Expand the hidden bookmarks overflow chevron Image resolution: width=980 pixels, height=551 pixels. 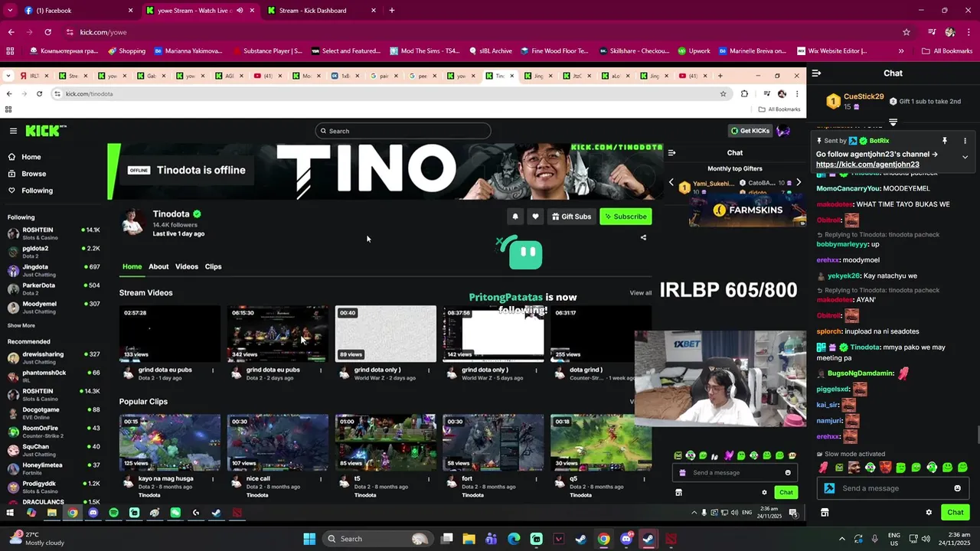900,51
